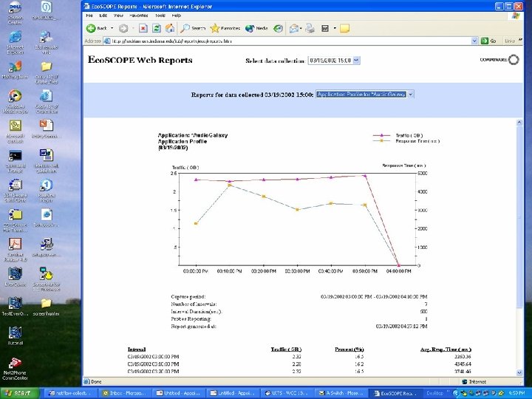The height and width of the screenshot is (399, 532).
Task: Open the Mail button dropdown arrow
Action: click(x=301, y=28)
